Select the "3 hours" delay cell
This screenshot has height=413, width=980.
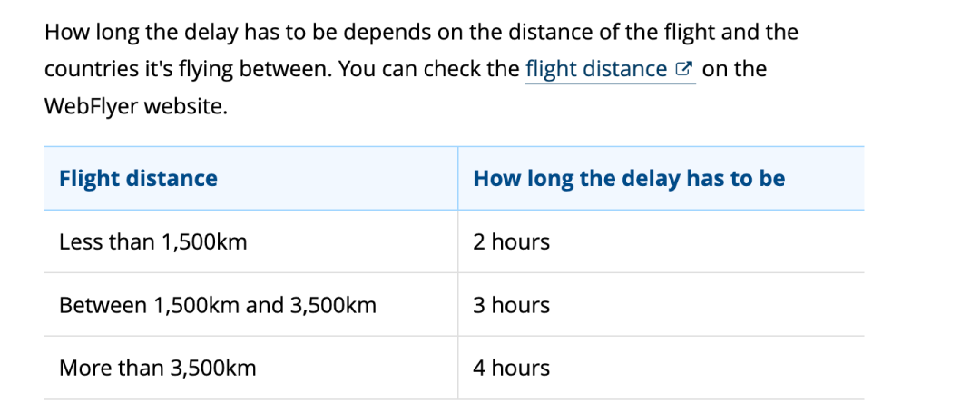661,305
